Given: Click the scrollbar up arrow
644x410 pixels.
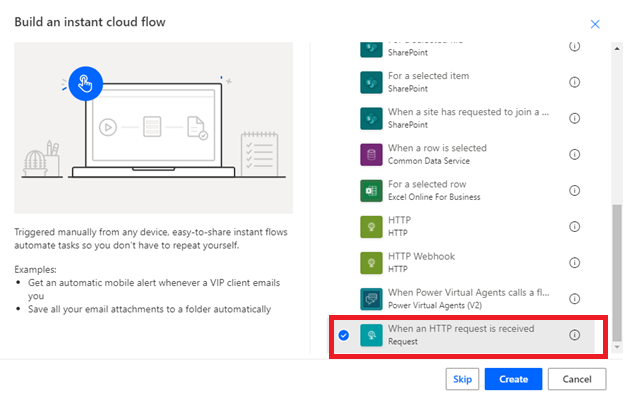Looking at the screenshot, I should (x=617, y=48).
